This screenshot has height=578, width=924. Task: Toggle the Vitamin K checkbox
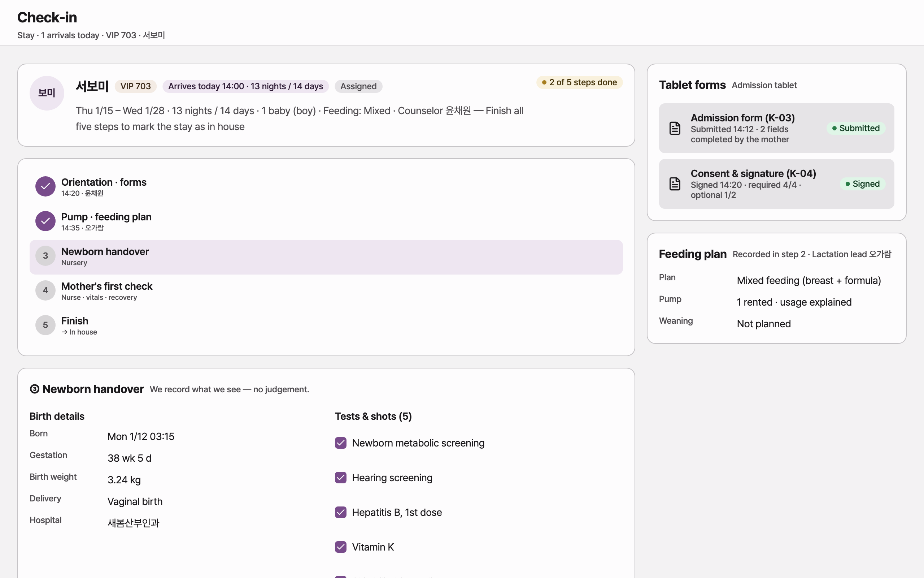pyautogui.click(x=341, y=547)
